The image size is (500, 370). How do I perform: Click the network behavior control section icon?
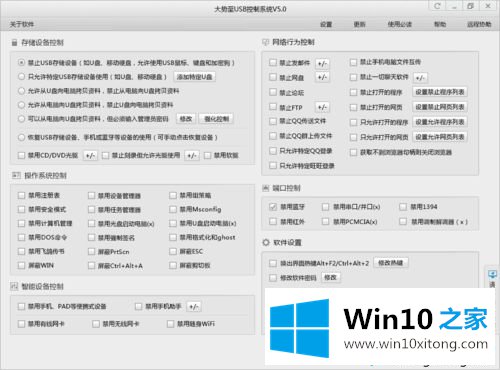[266, 42]
